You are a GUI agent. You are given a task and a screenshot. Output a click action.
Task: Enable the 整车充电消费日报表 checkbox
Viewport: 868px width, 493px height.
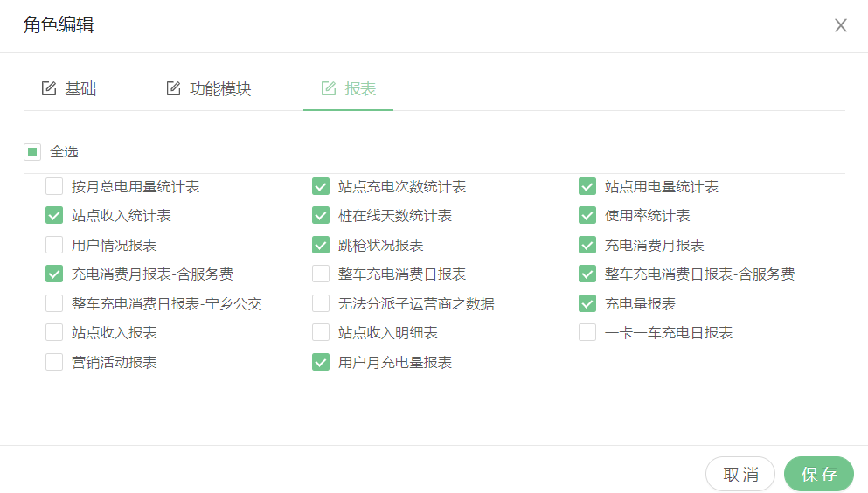pos(321,274)
